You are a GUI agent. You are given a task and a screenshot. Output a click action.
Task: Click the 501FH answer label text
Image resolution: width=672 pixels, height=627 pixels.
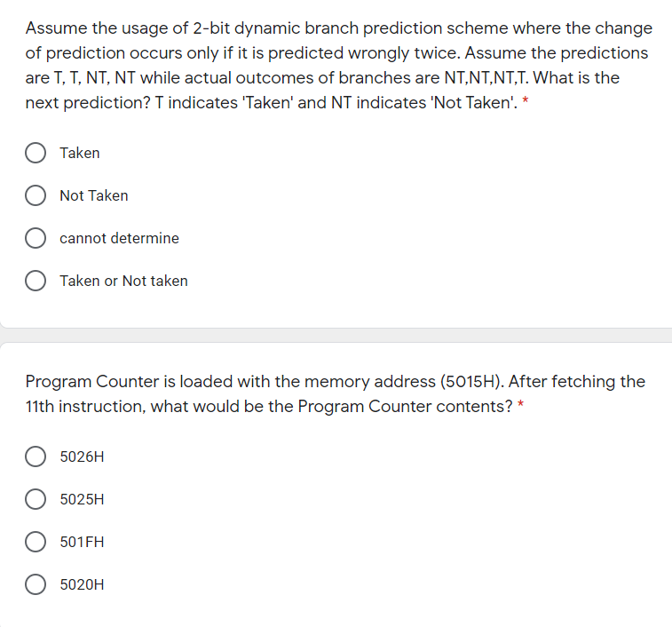82,542
